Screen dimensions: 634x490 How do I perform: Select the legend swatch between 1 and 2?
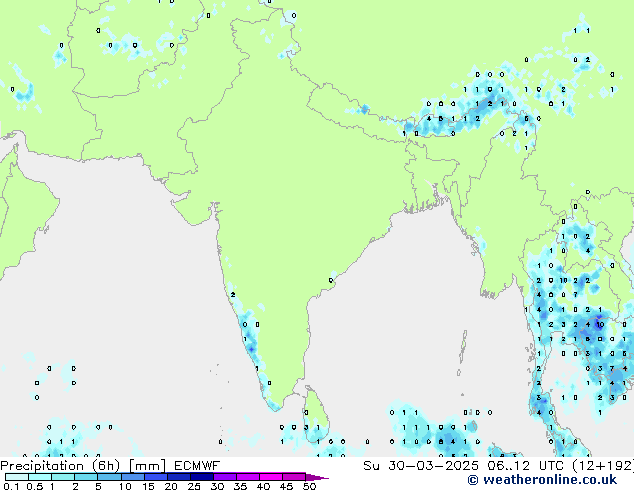63,477
